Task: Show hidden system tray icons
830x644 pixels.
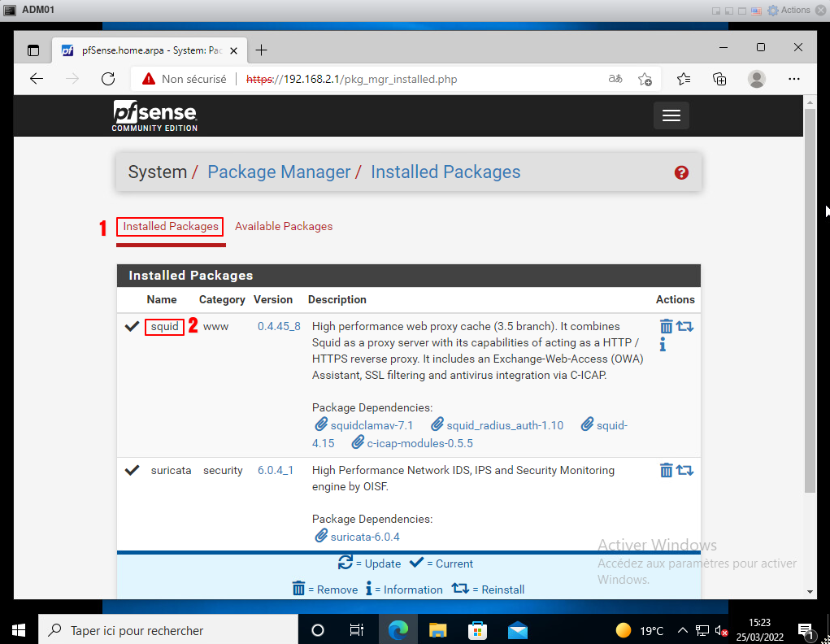Action: click(x=682, y=630)
